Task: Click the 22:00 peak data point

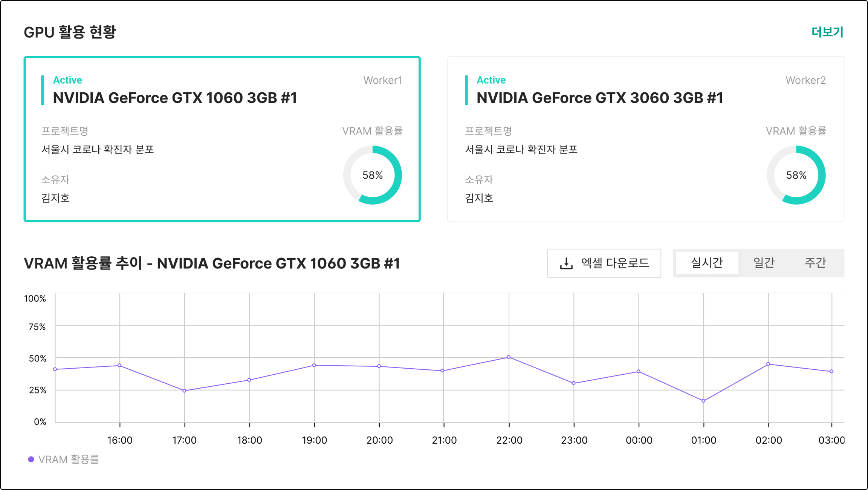Action: pyautogui.click(x=509, y=357)
